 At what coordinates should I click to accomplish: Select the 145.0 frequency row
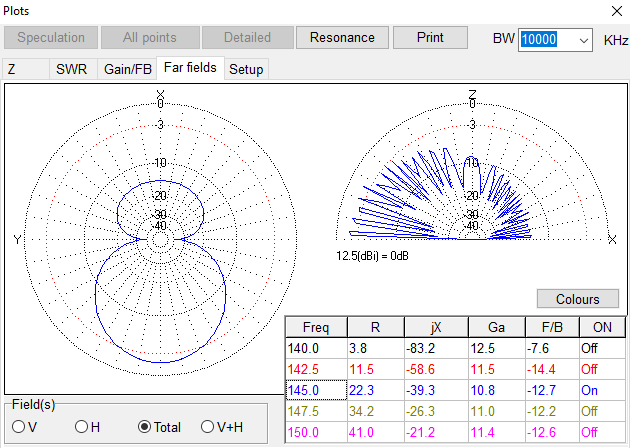click(x=315, y=389)
